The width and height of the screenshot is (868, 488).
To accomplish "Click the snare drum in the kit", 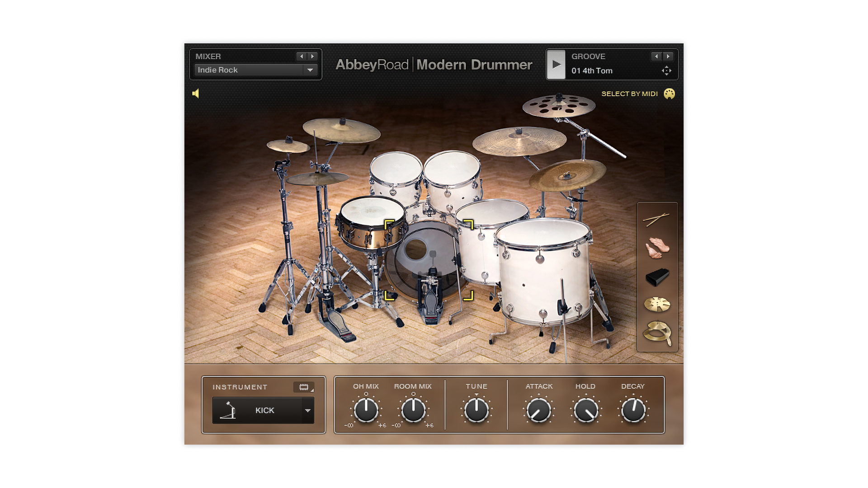I will pyautogui.click(x=372, y=221).
